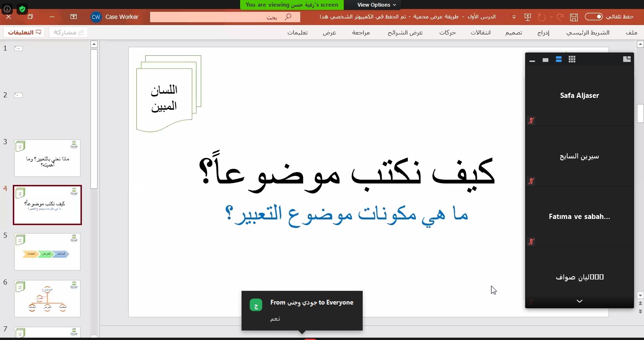Viewport: 644px width, 340px height.
Task: Click the Zoom panel swap/pin window icon
Action: click(x=627, y=60)
